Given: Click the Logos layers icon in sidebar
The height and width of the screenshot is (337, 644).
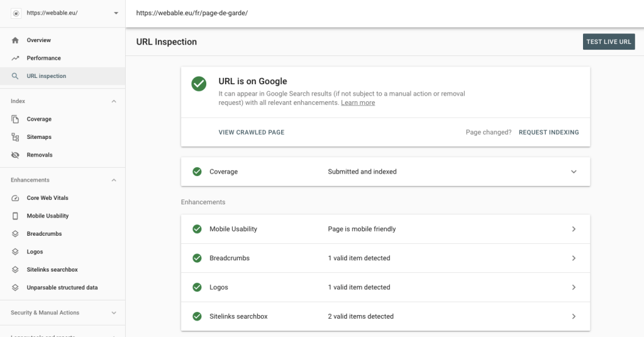Looking at the screenshot, I should (x=15, y=251).
